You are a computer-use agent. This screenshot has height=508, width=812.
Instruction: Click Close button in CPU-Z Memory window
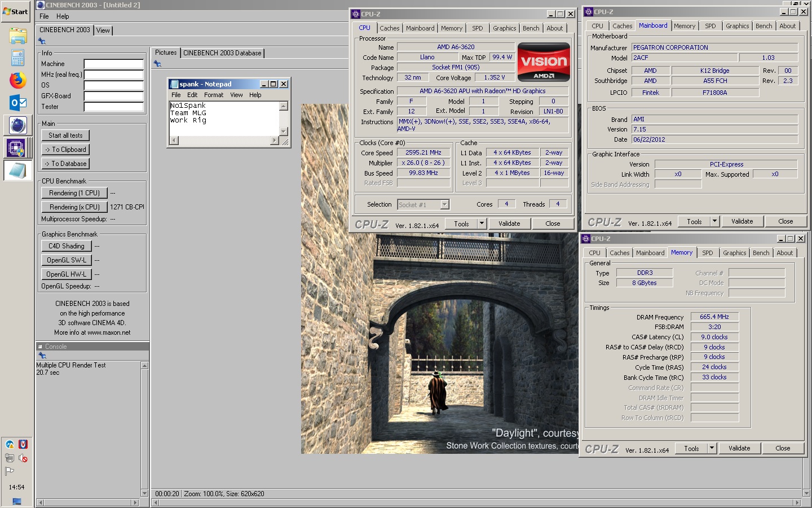coord(783,448)
